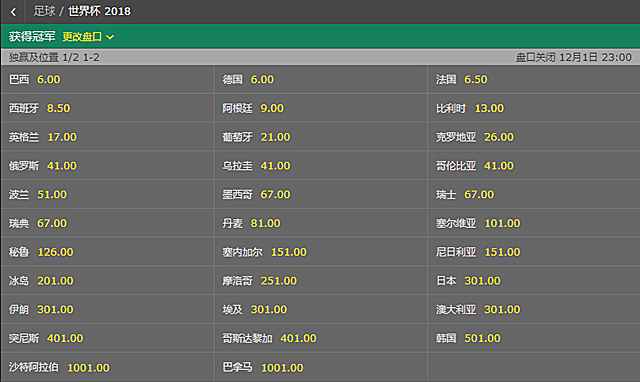Pick 韩国 at 501.00
The height and width of the screenshot is (382, 640).
534,338
